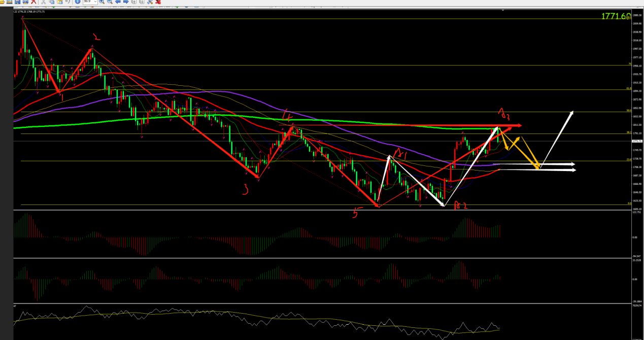Click the chart shift triangle marker at top
Screen dimensions: 644x340
coord(503,10)
